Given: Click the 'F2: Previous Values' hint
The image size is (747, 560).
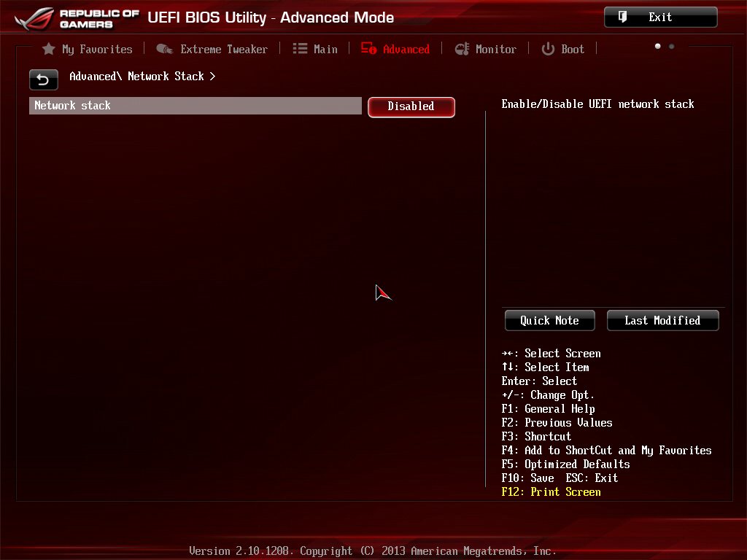Looking at the screenshot, I should [x=557, y=423].
